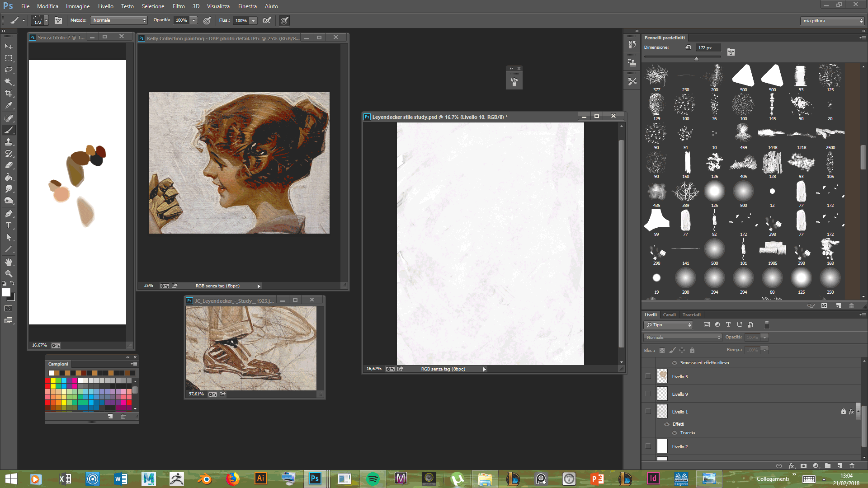Click filter by type layers icon
Image resolution: width=868 pixels, height=488 pixels.
(728, 325)
